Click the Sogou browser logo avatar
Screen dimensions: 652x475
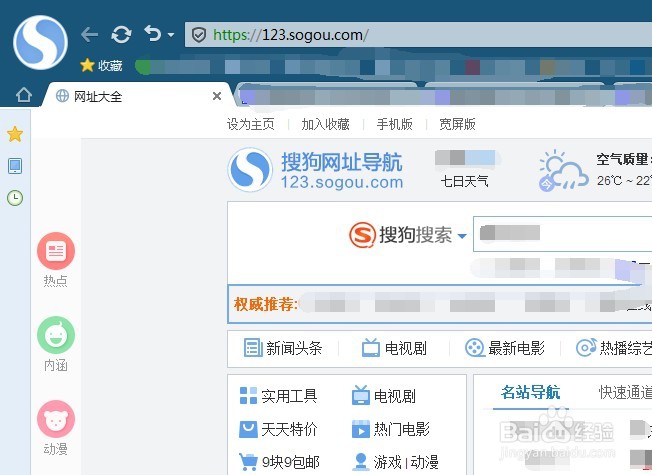(40, 42)
